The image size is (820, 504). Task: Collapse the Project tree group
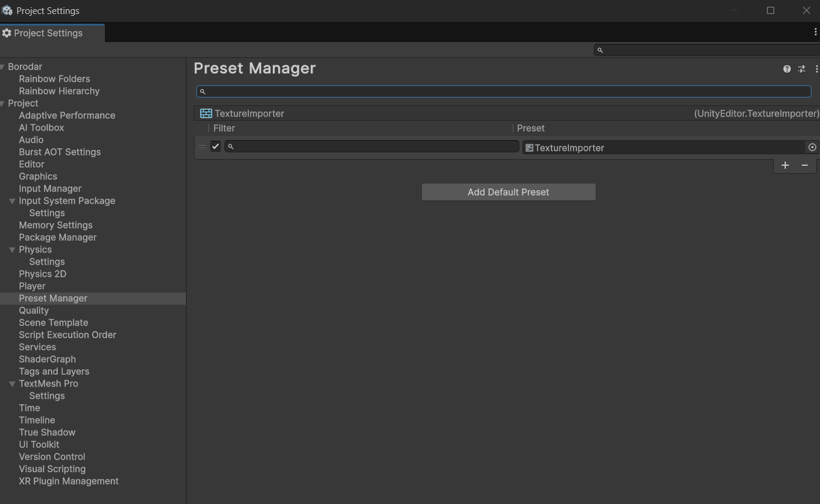(x=3, y=104)
